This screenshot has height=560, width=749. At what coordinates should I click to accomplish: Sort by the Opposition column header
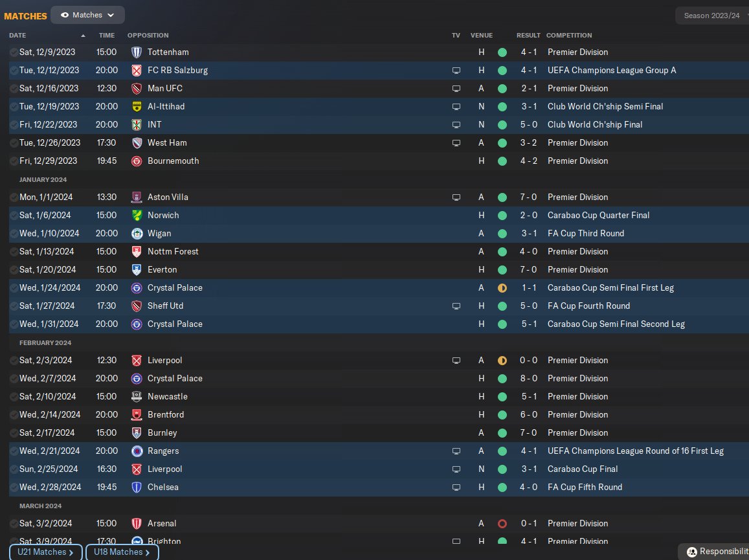click(x=148, y=36)
